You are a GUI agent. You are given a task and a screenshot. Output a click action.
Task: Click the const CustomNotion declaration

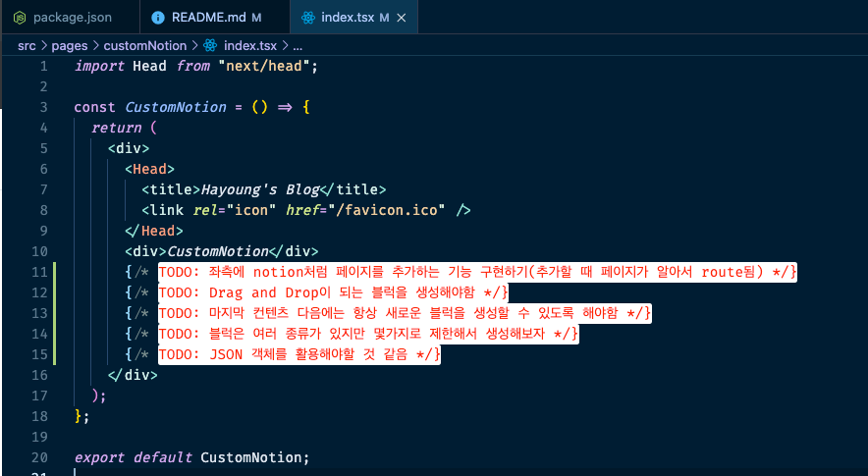point(150,107)
